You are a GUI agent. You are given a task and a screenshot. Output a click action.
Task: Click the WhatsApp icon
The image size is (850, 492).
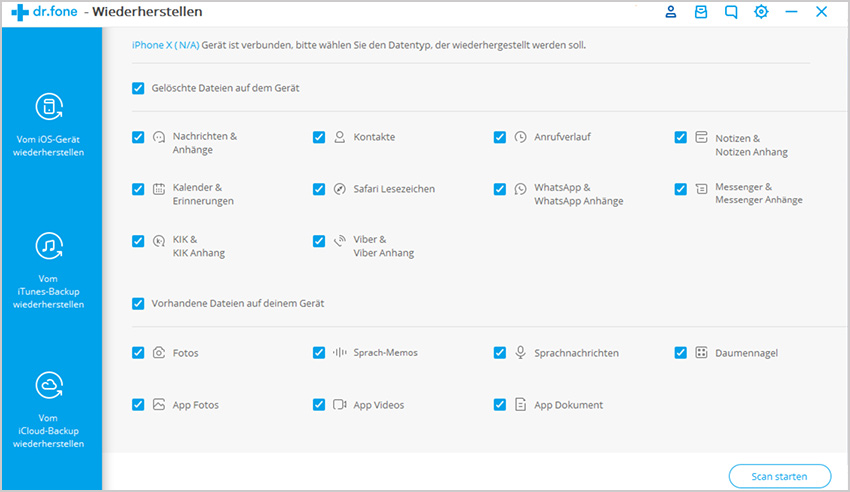tap(520, 189)
